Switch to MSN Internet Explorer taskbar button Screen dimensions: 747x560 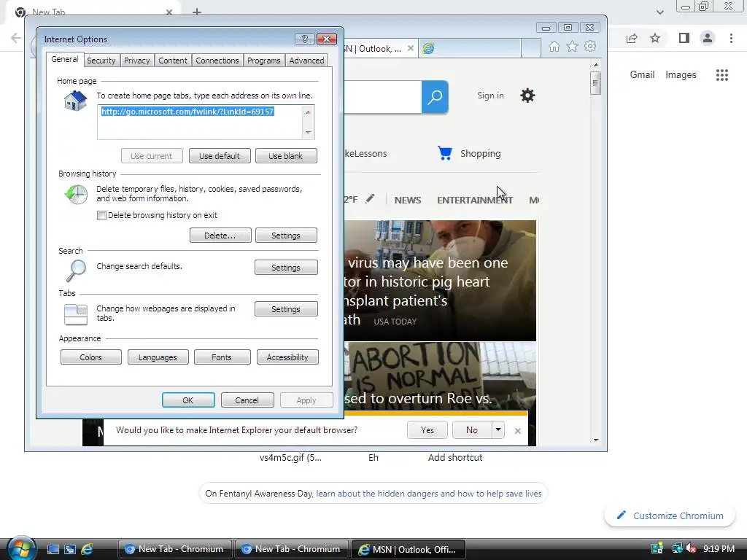pyautogui.click(x=408, y=549)
